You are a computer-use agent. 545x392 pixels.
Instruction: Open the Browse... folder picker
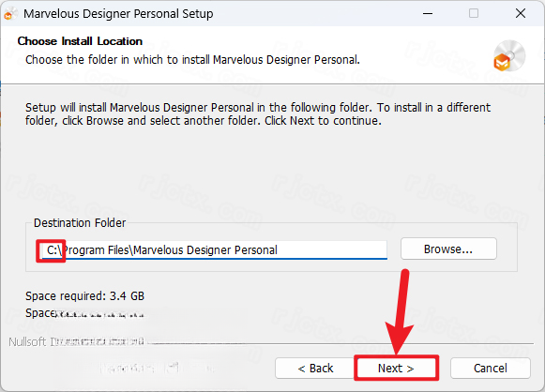pos(448,249)
